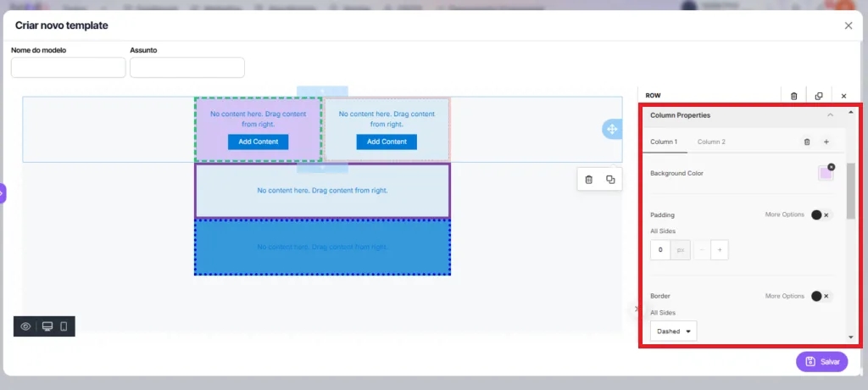Collapse the Column Properties section

pos(830,115)
